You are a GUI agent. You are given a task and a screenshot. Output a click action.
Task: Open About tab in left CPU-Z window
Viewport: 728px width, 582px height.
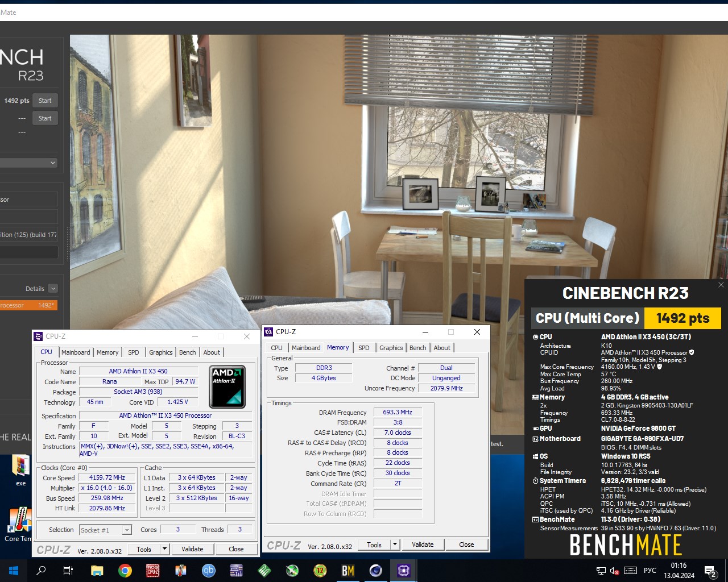(212, 352)
